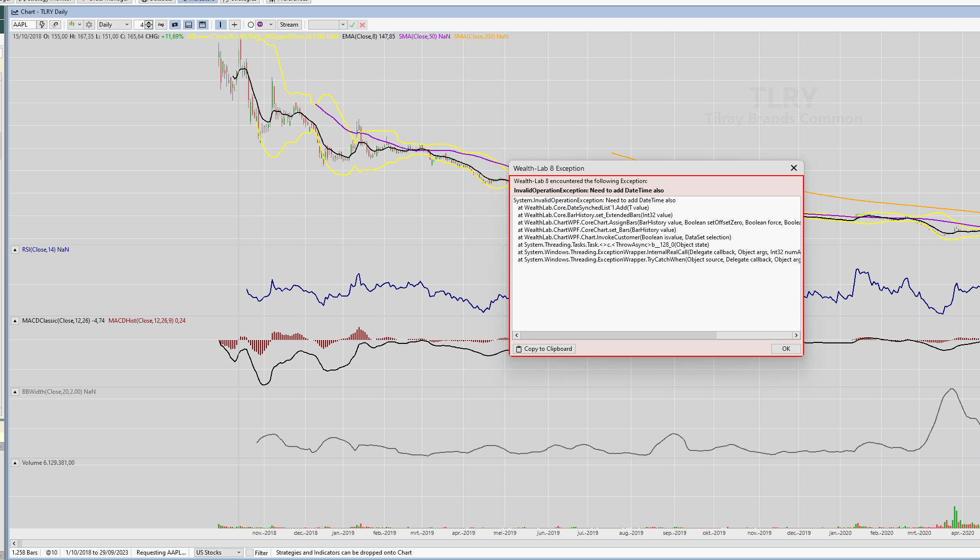
Task: Increase bar spacing with the stepper up arrow
Action: (x=149, y=22)
